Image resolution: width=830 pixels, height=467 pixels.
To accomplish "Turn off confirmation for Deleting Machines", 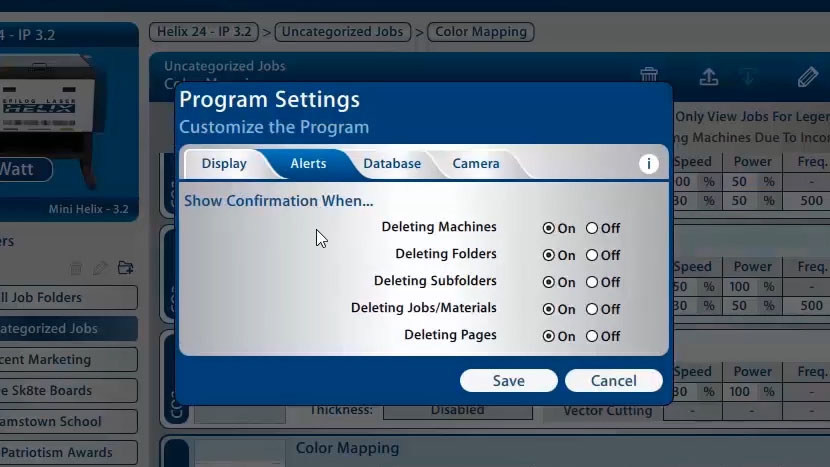I will [x=592, y=228].
